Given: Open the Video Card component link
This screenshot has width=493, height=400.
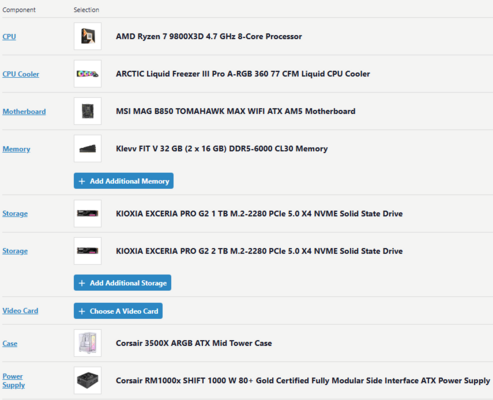Looking at the screenshot, I should (20, 311).
